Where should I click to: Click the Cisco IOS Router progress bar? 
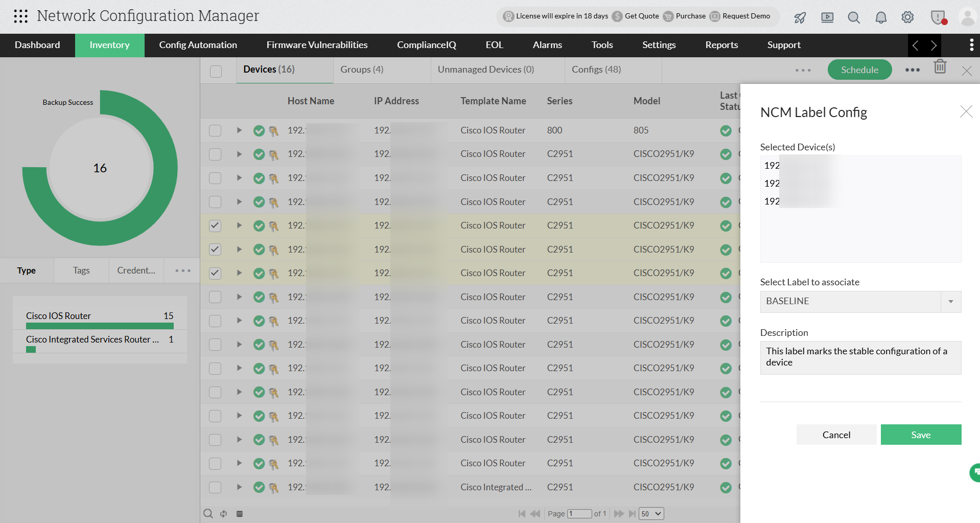(99, 325)
